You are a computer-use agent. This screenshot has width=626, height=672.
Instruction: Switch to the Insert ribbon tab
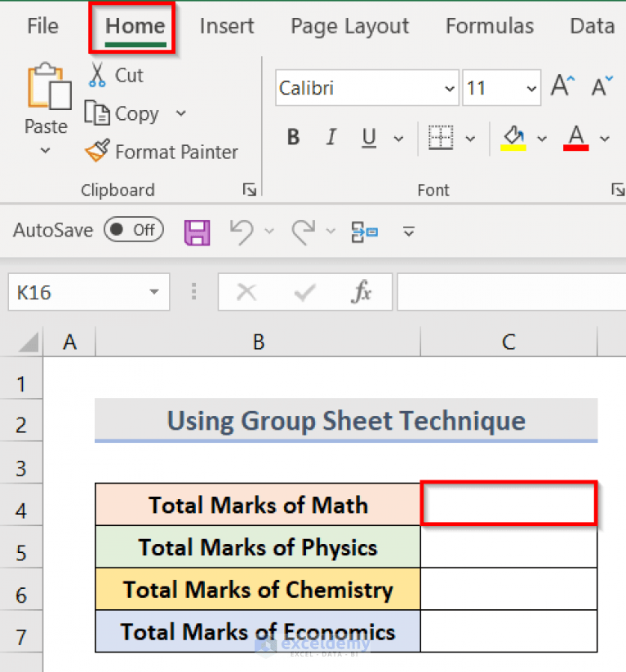click(227, 25)
